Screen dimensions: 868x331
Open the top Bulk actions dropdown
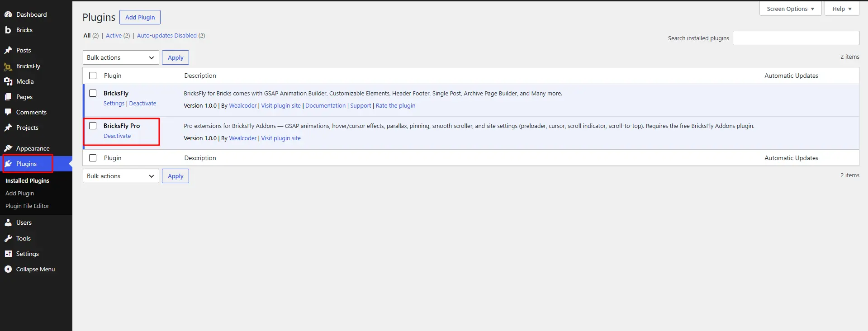pyautogui.click(x=121, y=57)
